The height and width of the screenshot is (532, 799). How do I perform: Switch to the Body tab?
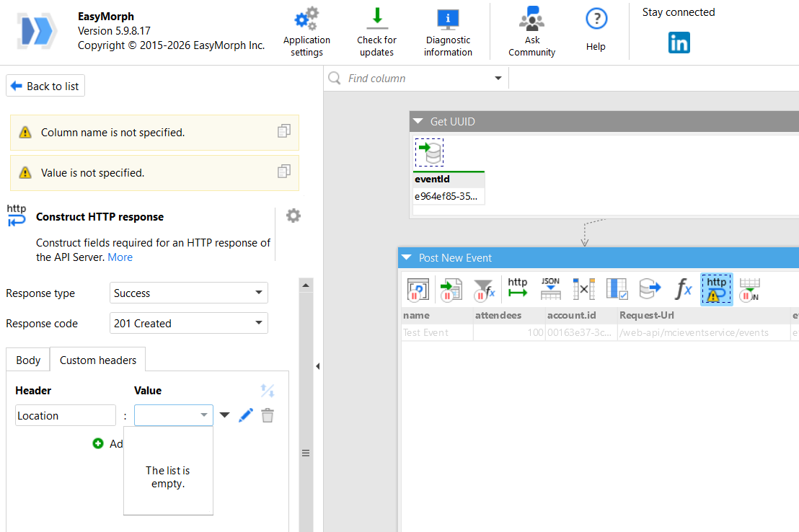click(28, 360)
